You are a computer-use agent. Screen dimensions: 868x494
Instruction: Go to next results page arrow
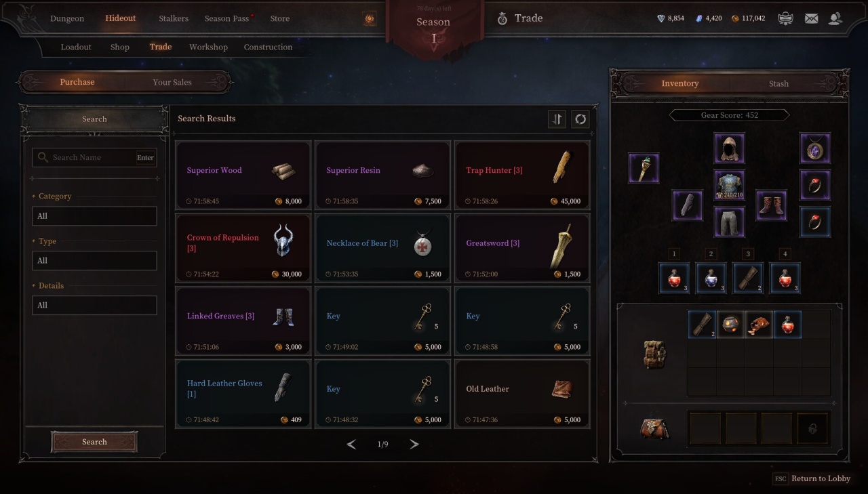click(x=414, y=445)
